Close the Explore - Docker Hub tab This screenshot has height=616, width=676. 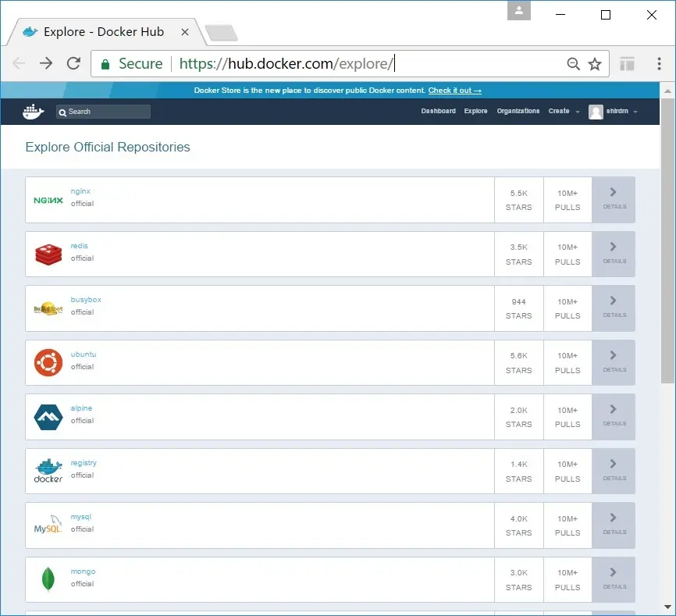point(185,32)
